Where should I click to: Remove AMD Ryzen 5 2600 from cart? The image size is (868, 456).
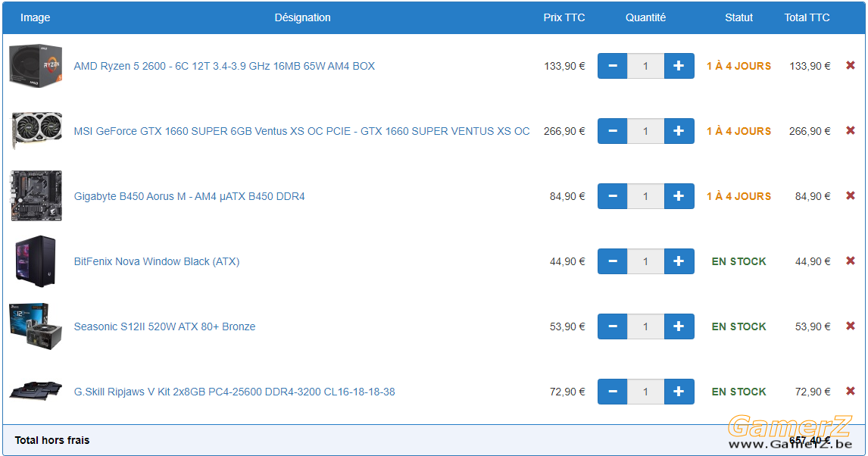tap(851, 65)
